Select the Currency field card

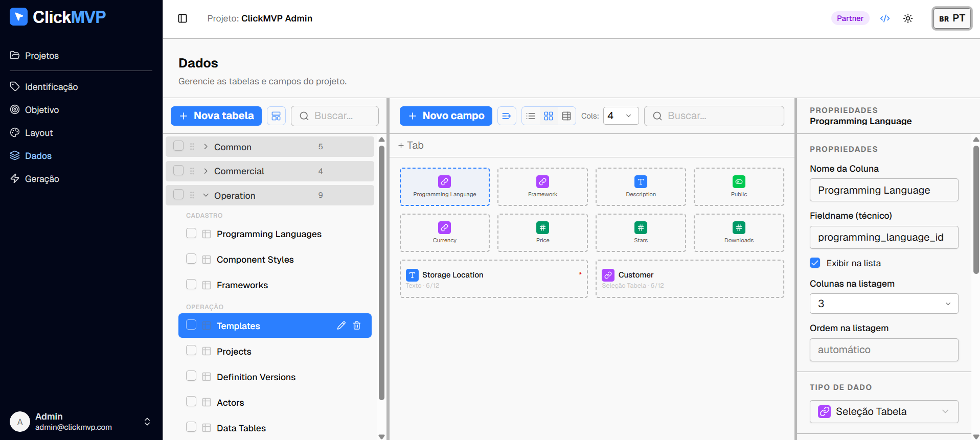tap(445, 233)
